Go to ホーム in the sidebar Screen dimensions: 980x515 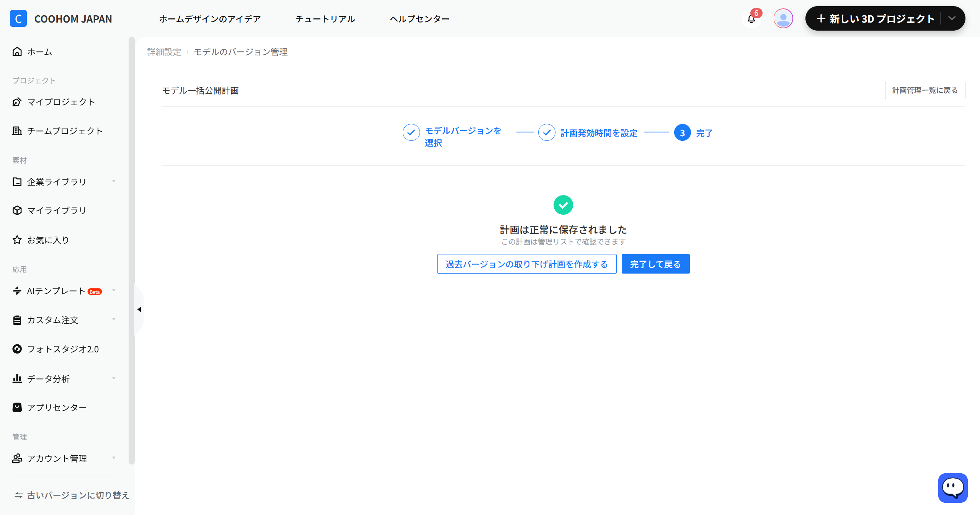[x=39, y=52]
